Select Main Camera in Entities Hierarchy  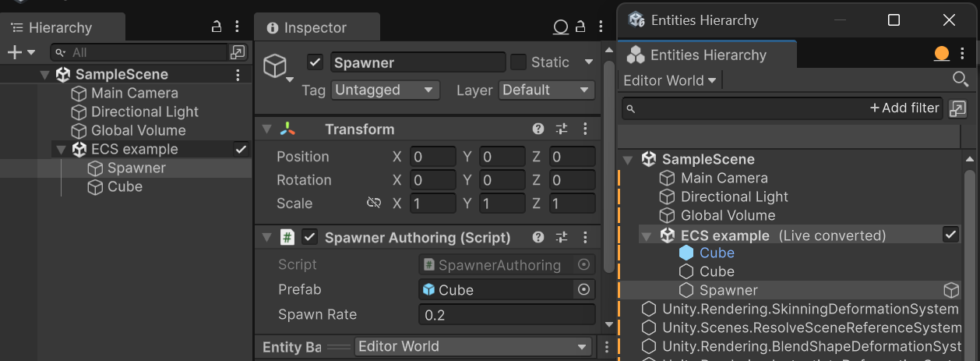pos(724,178)
